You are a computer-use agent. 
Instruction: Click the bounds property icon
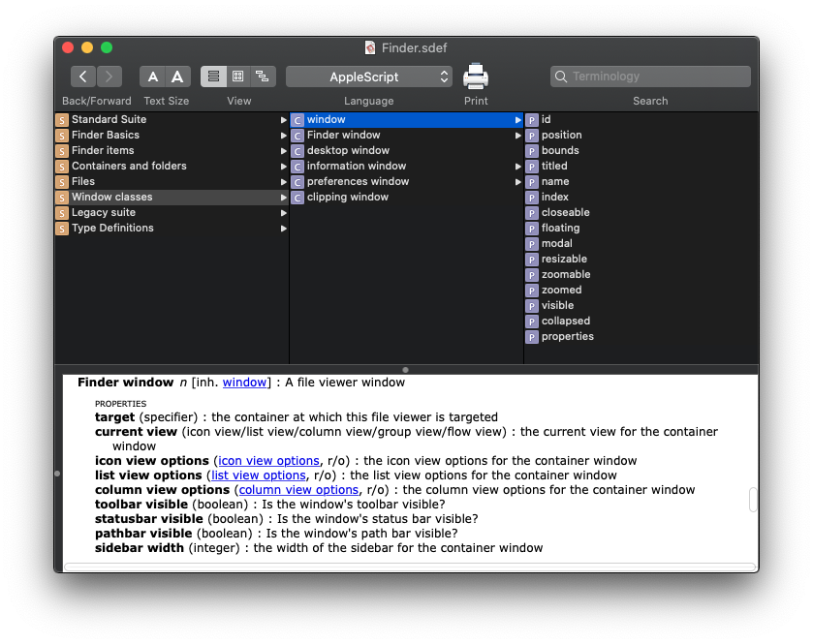(x=532, y=151)
